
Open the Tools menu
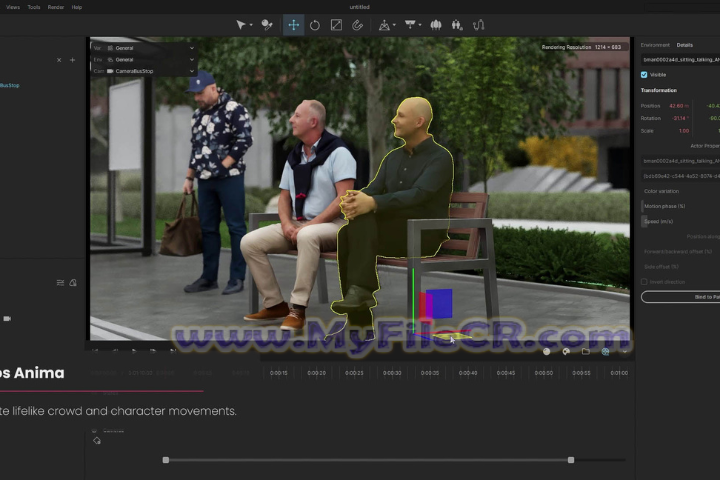point(34,7)
